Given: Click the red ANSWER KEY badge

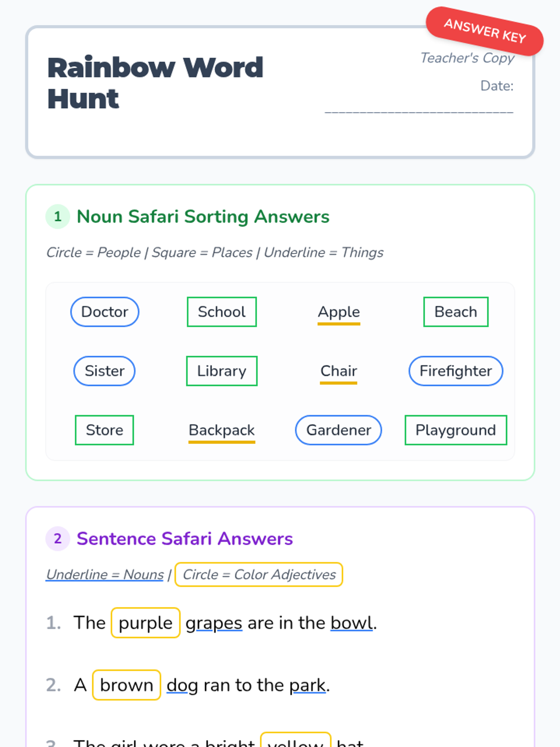Looking at the screenshot, I should tap(484, 31).
